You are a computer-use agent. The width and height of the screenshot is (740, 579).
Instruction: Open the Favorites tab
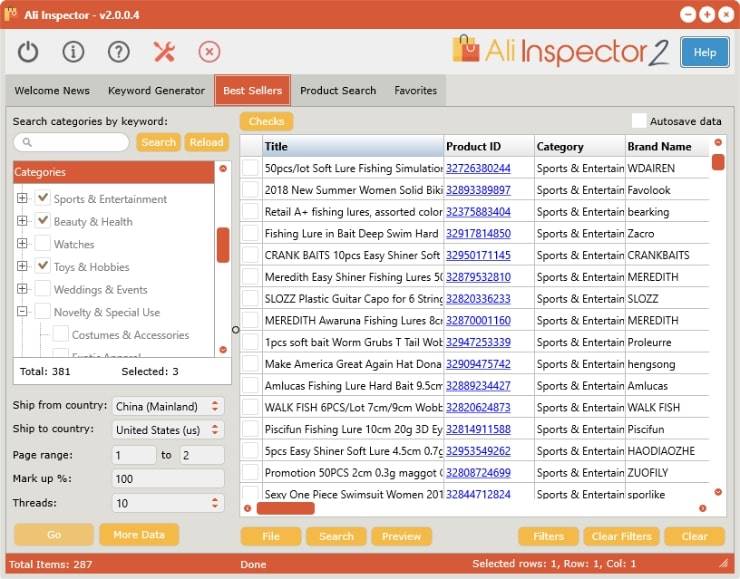click(415, 91)
